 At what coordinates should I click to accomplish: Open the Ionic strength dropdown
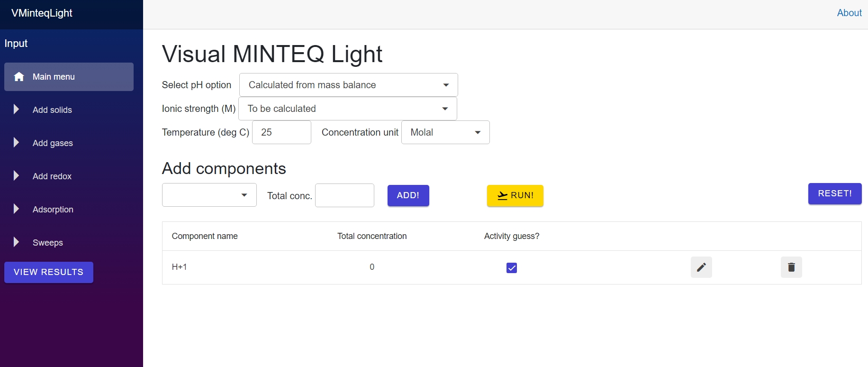(347, 109)
